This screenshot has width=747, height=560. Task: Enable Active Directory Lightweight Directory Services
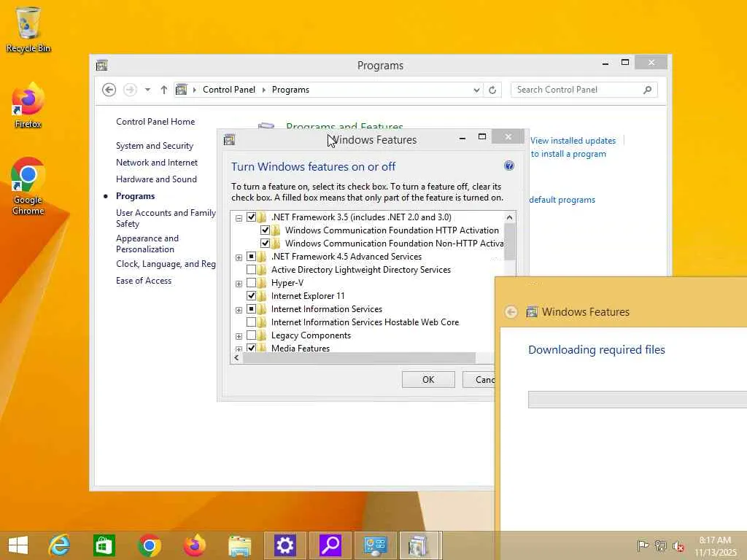(251, 270)
